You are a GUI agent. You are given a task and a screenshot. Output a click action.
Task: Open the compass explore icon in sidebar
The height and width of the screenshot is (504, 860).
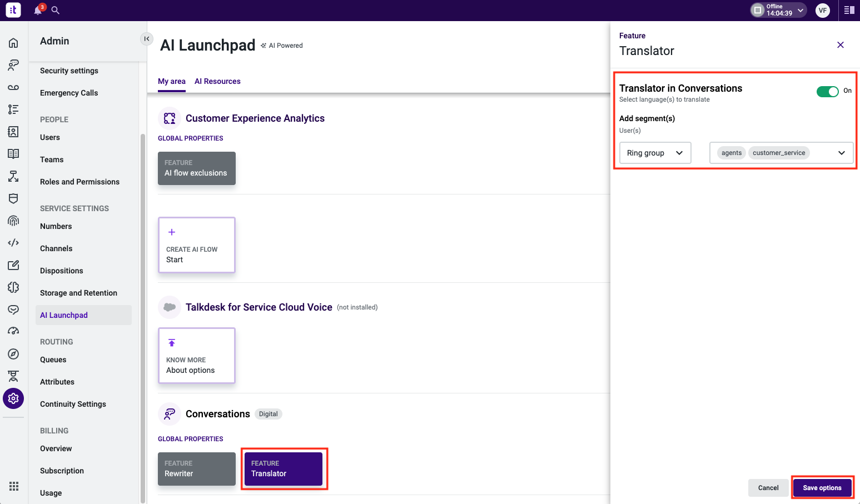coord(13,354)
